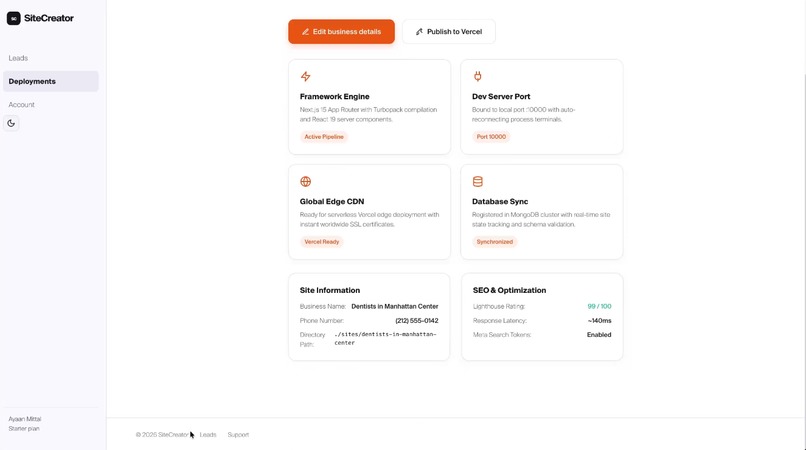
Task: Click the Lighthouse Rating label
Action: (499, 307)
